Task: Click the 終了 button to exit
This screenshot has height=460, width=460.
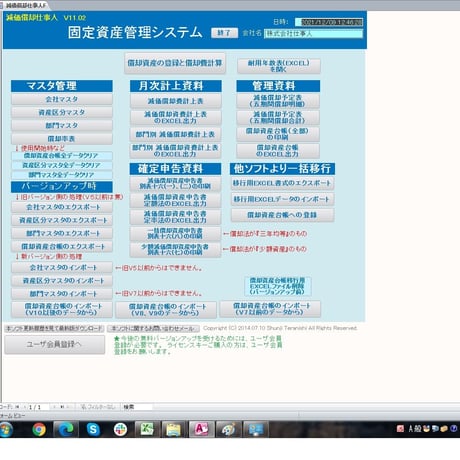Action: click(224, 33)
